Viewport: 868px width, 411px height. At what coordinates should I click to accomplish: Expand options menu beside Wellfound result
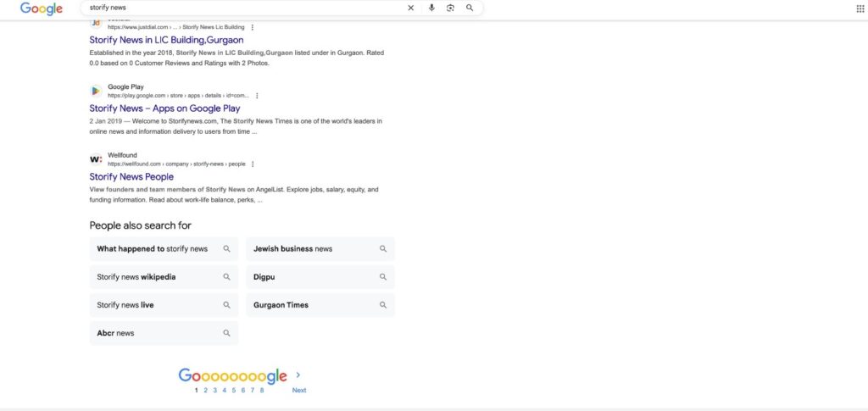[x=253, y=164]
